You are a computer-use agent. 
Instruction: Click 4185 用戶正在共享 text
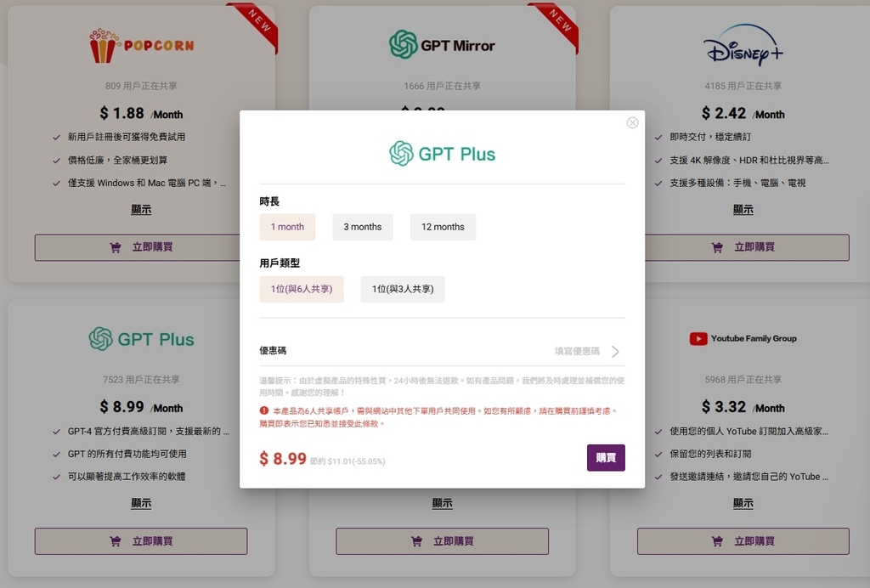(x=743, y=86)
